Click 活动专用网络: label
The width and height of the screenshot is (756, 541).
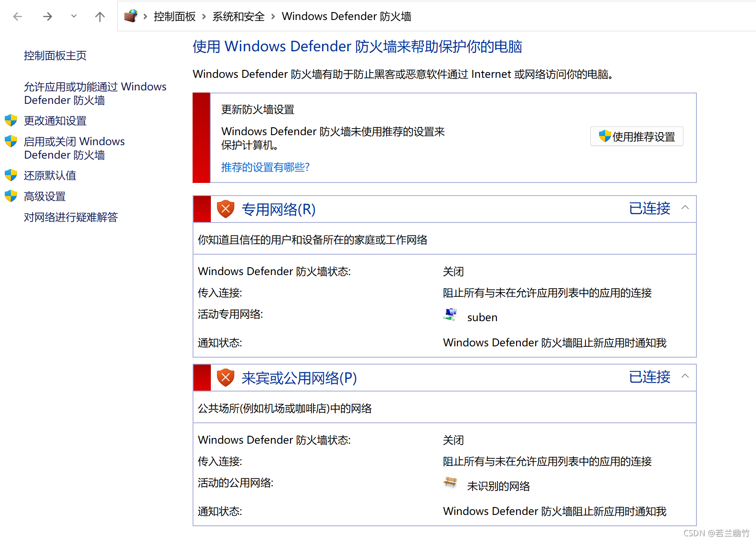230,314
